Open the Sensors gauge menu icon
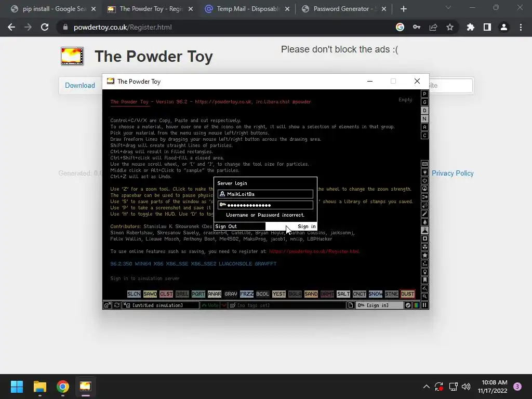 point(424,189)
